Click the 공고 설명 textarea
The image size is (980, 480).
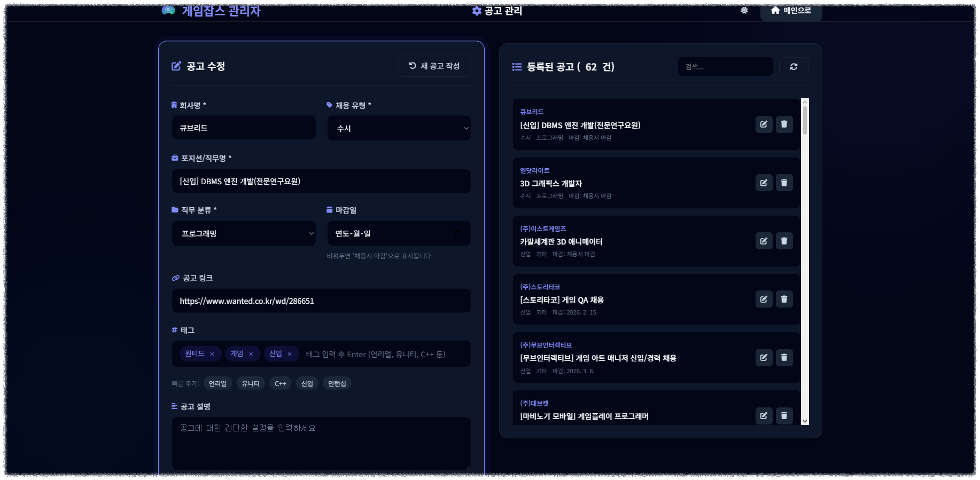[321, 443]
